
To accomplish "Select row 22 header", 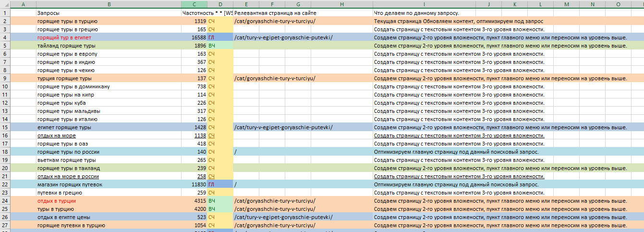I will (x=5, y=184).
